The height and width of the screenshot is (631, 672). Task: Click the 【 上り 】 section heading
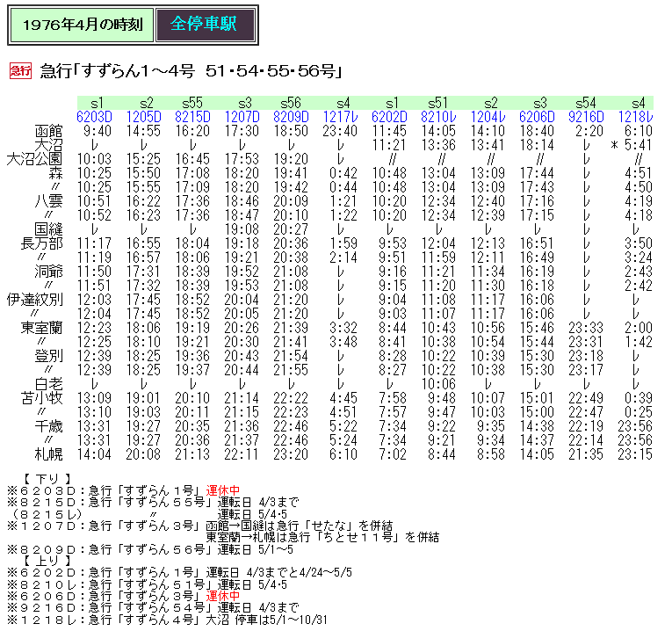click(x=47, y=561)
